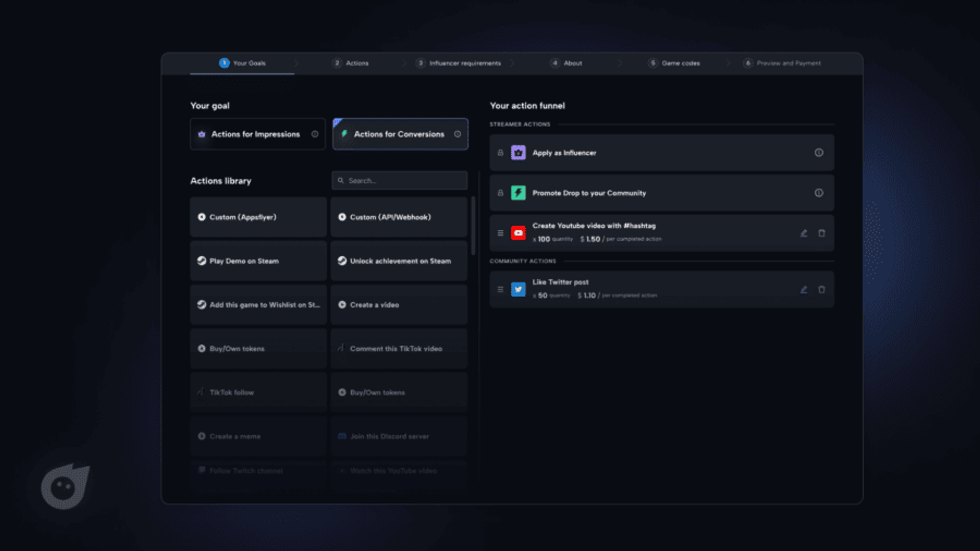Edit the Create Youtube video action
980x551 pixels.
coord(804,233)
